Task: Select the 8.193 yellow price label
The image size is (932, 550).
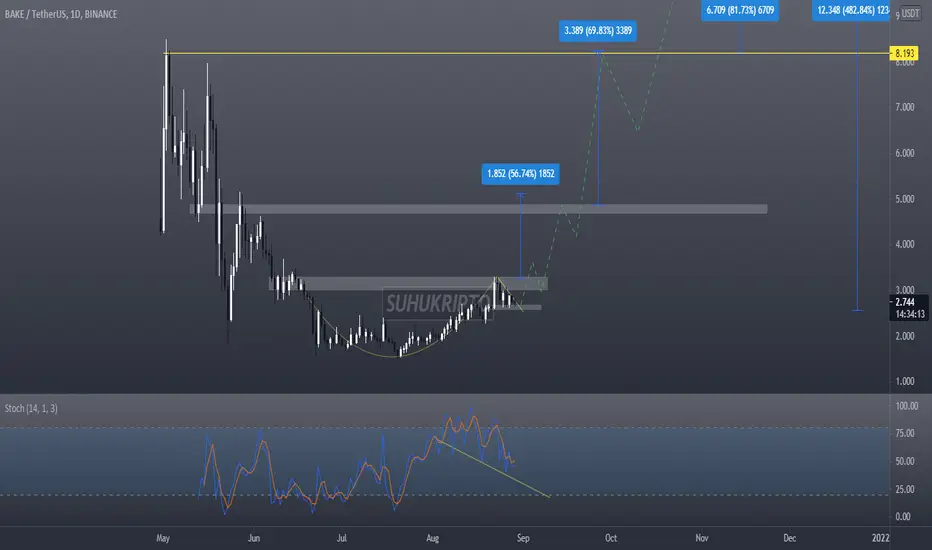Action: click(x=904, y=54)
